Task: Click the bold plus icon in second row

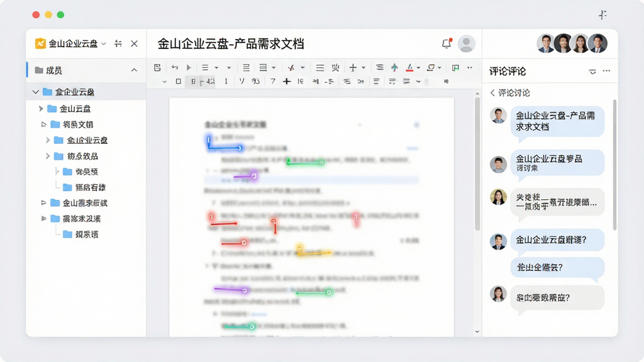Action: [x=287, y=81]
